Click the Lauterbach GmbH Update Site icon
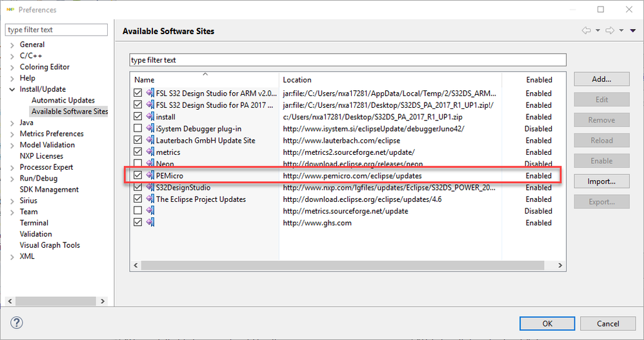 tap(150, 140)
